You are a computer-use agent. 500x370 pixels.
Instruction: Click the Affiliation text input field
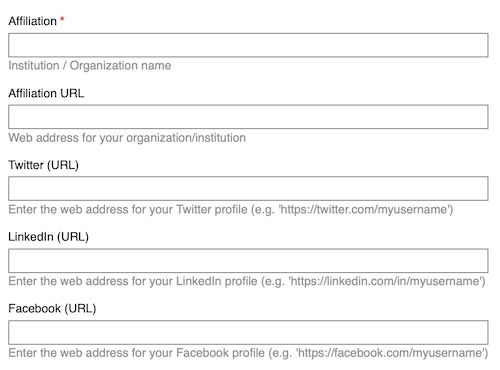tap(248, 45)
